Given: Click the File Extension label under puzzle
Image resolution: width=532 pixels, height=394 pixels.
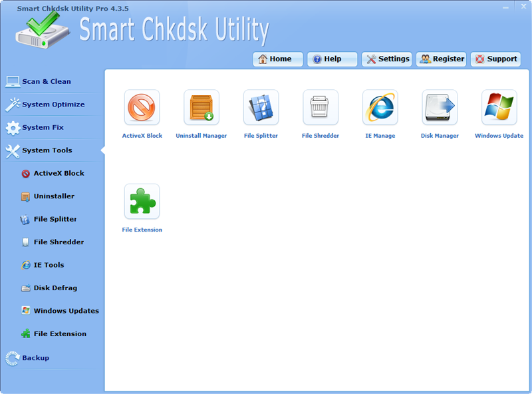Looking at the screenshot, I should (x=142, y=230).
